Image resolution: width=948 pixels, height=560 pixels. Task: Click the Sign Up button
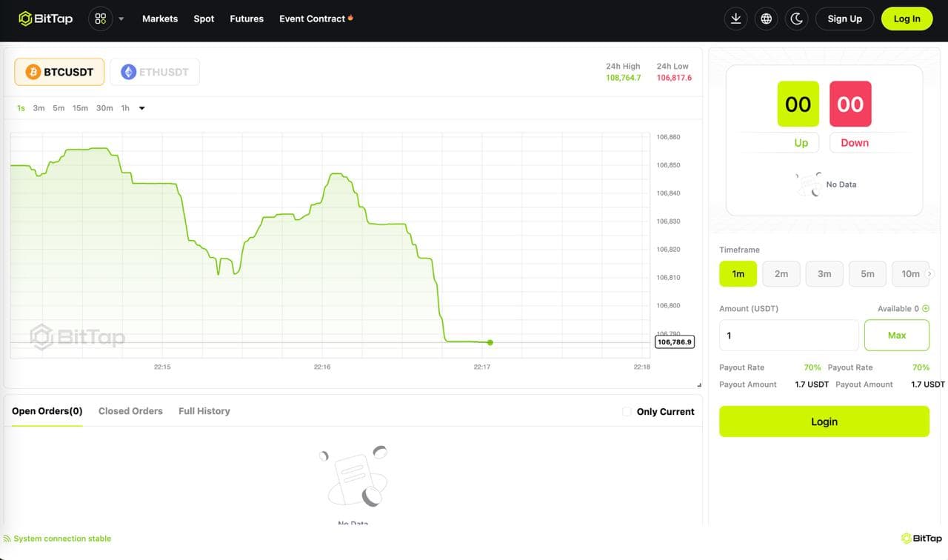click(x=844, y=19)
